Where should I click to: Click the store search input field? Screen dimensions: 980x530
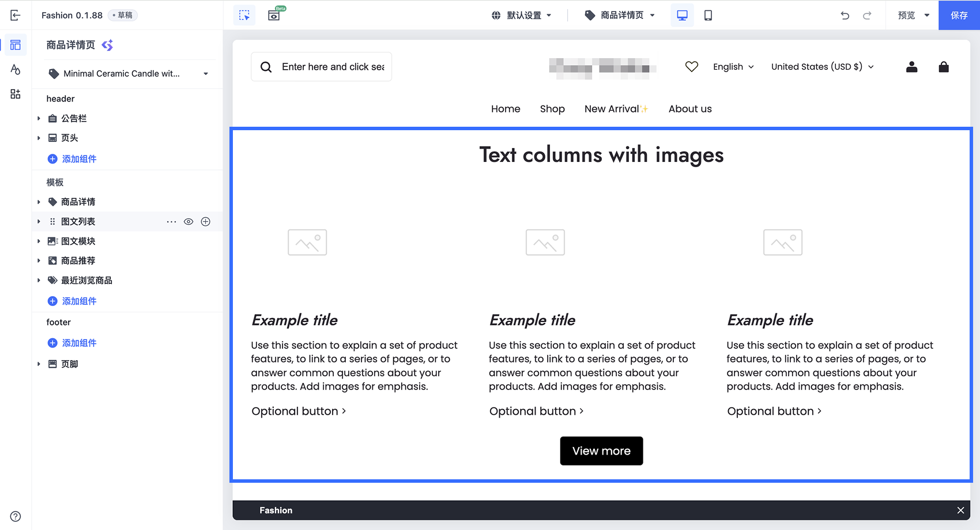321,67
